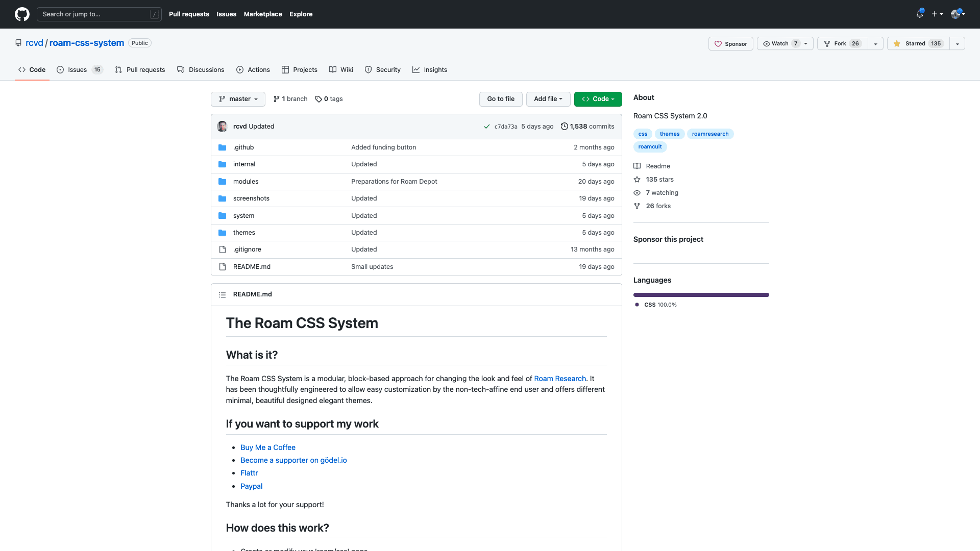Switch to the Insights tab

tap(430, 70)
